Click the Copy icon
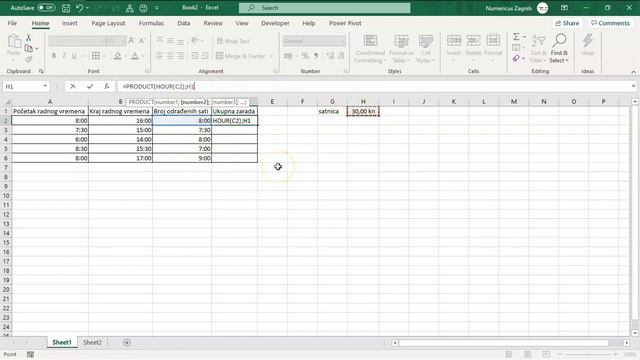The image size is (640, 360). tap(29, 49)
